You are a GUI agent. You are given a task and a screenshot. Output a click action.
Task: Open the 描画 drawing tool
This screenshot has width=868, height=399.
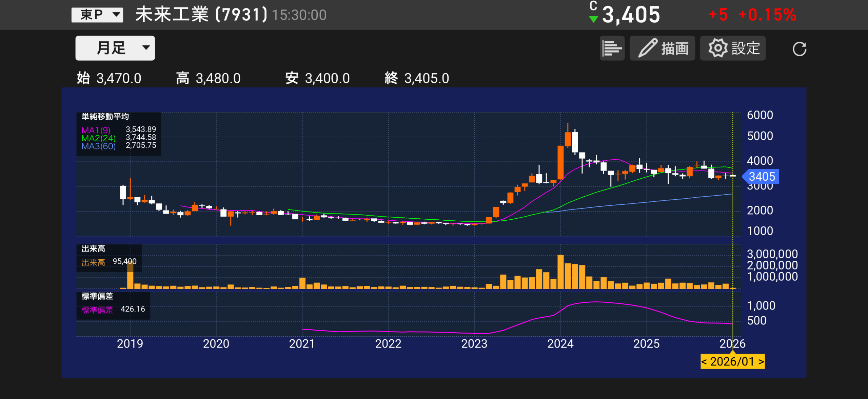662,48
